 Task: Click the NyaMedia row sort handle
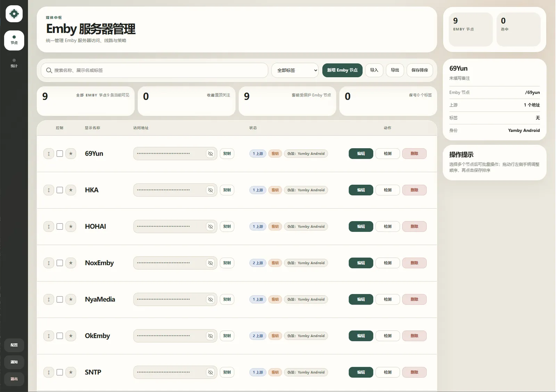(49, 299)
